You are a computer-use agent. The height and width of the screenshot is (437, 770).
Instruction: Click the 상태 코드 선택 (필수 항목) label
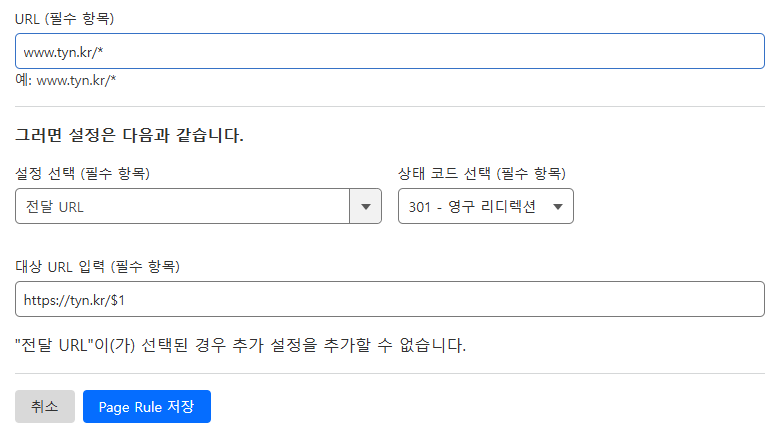coord(482,173)
